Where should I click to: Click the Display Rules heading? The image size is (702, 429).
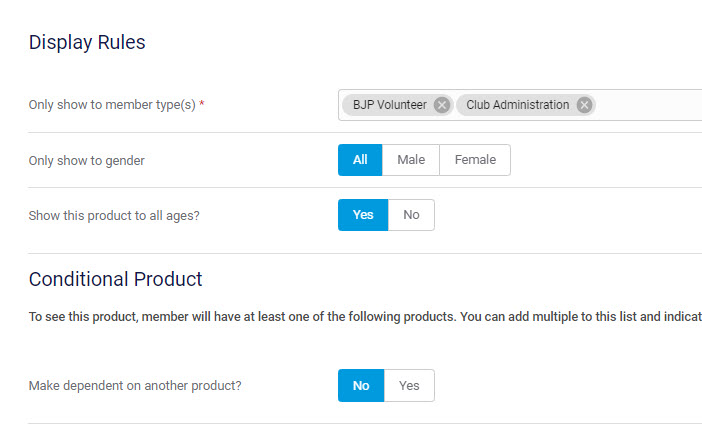[87, 42]
